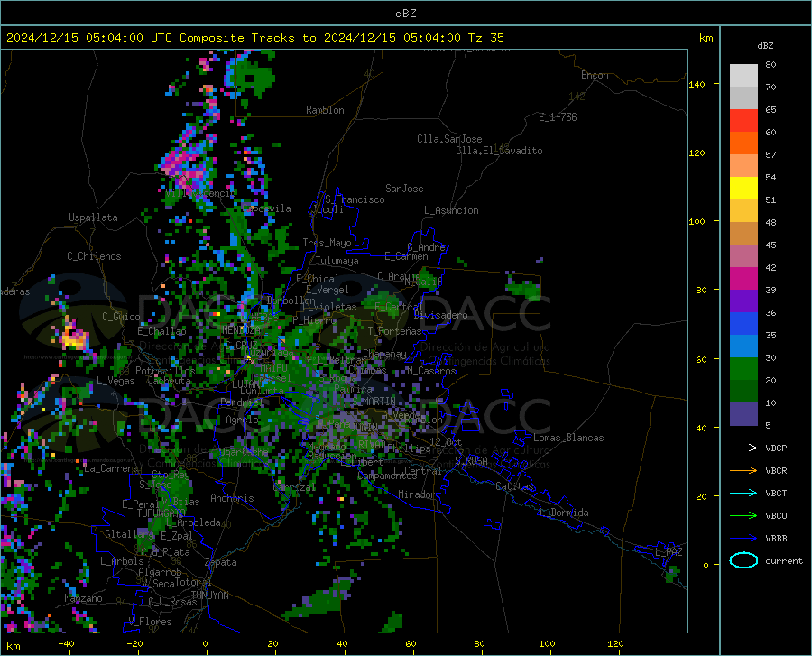Click the 'C_Chilenos' map label
The image size is (812, 656).
click(x=94, y=256)
